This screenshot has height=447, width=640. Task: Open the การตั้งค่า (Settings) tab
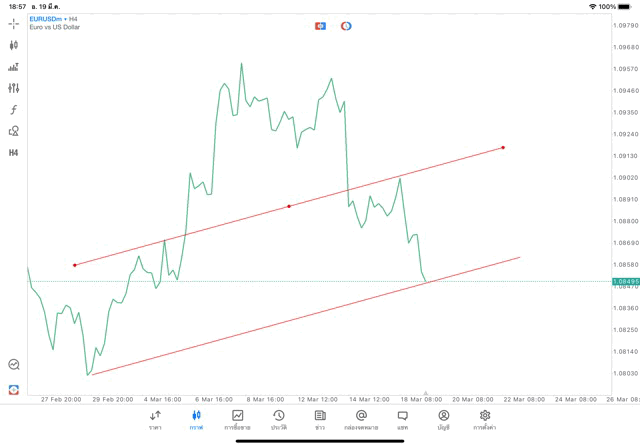(x=485, y=419)
